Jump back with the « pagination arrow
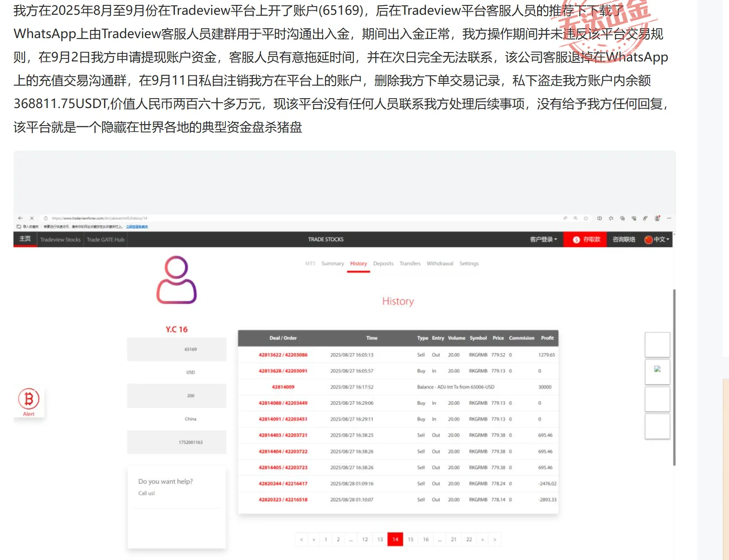729x560 pixels. (x=313, y=539)
